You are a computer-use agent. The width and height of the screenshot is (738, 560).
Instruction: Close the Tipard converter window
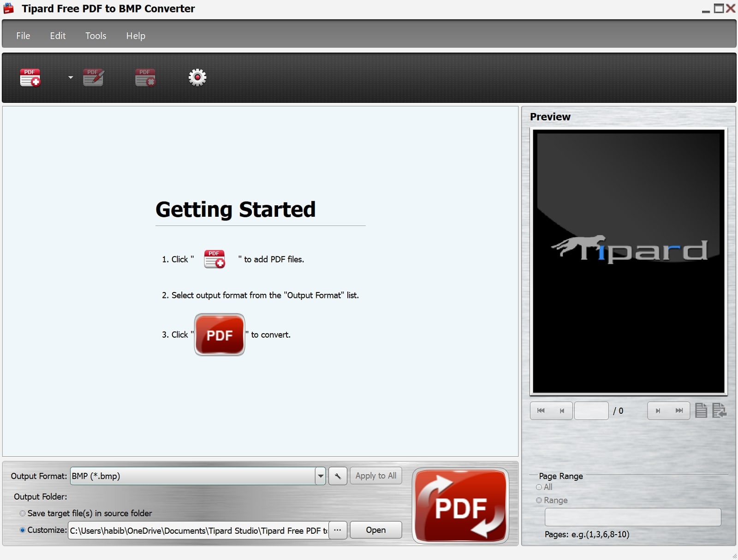coord(731,8)
